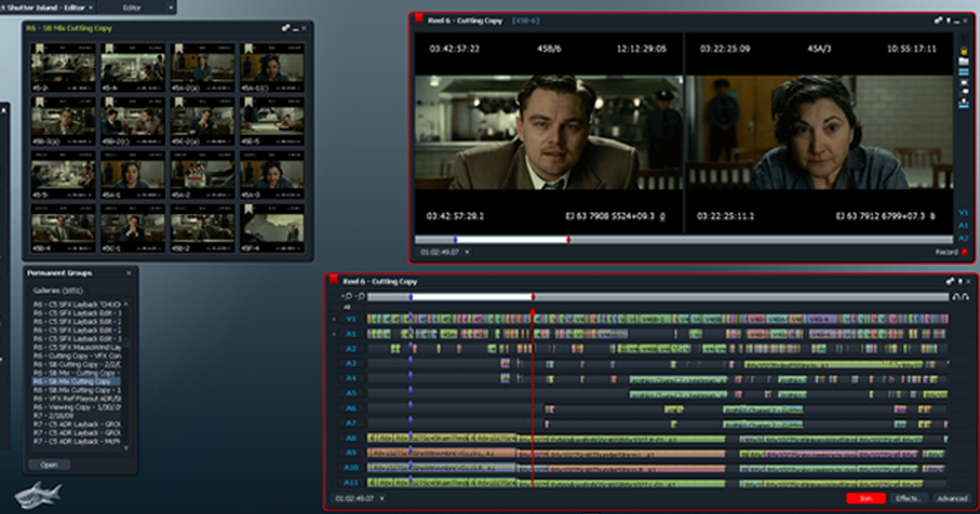The height and width of the screenshot is (514, 980).
Task: Select the clapperboard clip thumbnail in the bin
Action: (x=202, y=174)
